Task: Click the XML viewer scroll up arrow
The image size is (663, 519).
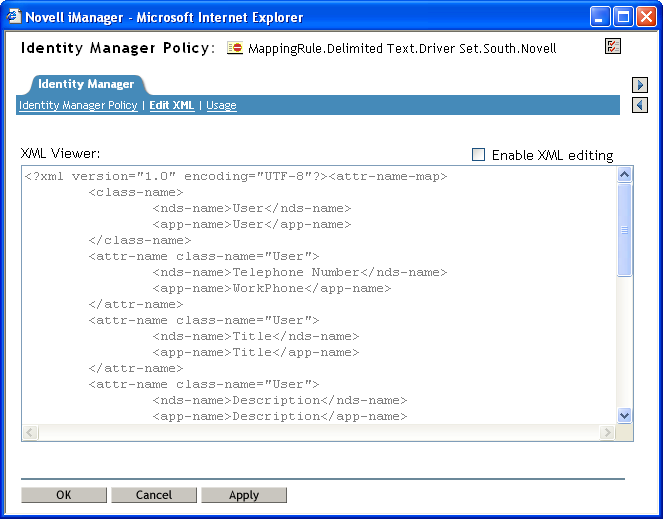Action: pyautogui.click(x=624, y=175)
